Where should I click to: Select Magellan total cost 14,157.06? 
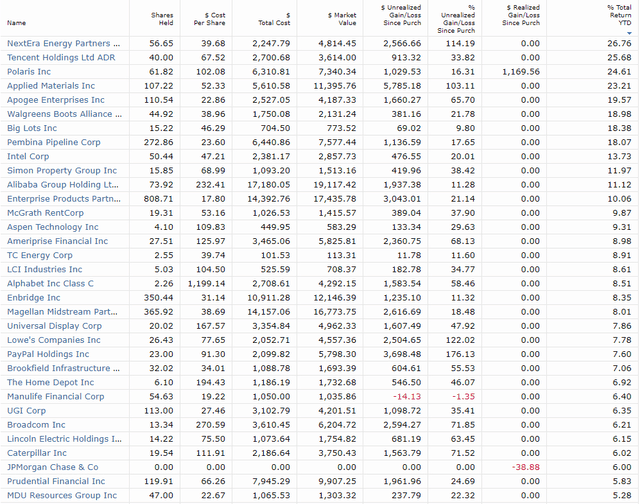point(269,312)
